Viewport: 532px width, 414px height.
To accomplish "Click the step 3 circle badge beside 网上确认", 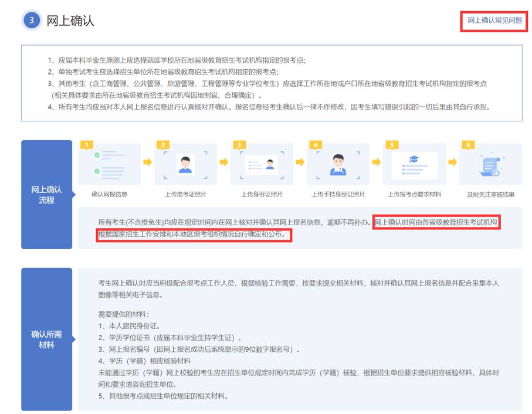I will 32,21.
